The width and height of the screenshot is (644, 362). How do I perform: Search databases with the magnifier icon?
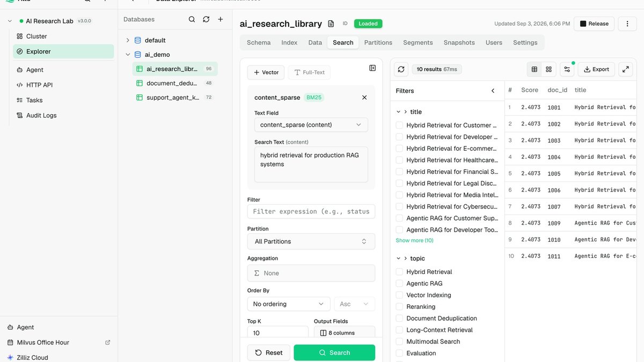[x=192, y=19]
